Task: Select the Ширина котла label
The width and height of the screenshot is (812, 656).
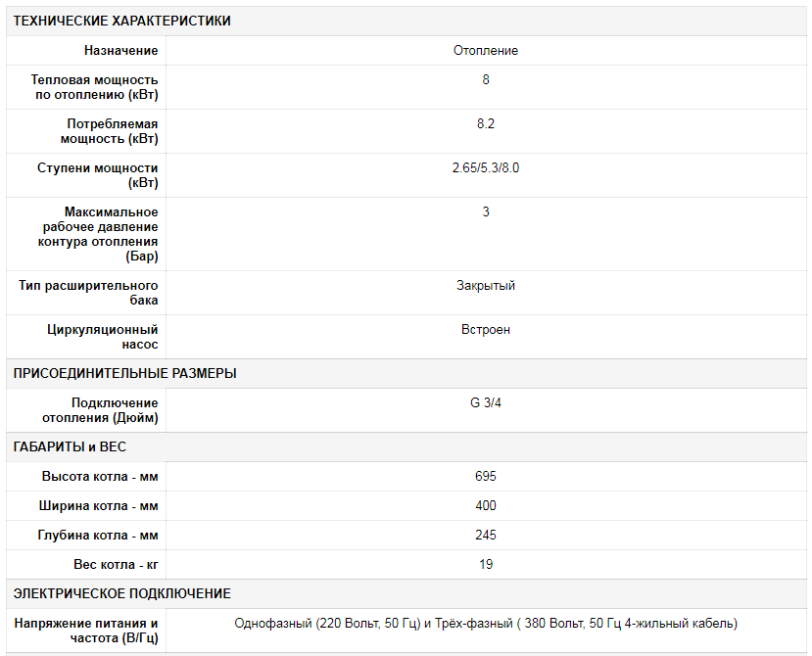Action: tap(100, 506)
